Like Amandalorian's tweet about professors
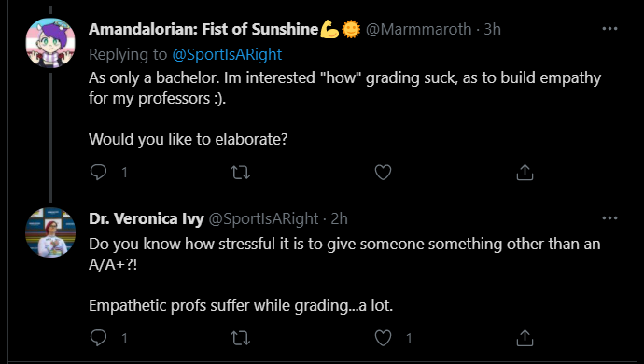Viewport: 644px width, 364px height. coord(383,172)
